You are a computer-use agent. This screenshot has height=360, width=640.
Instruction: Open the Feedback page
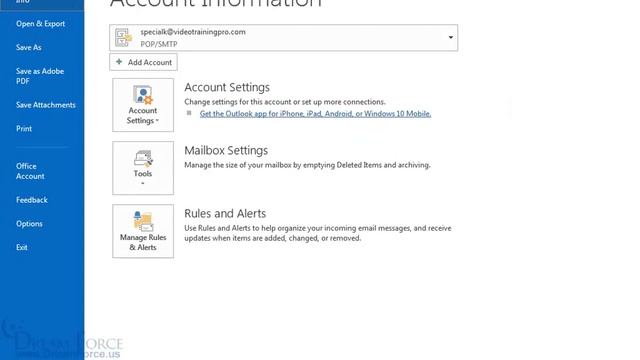pyautogui.click(x=32, y=200)
